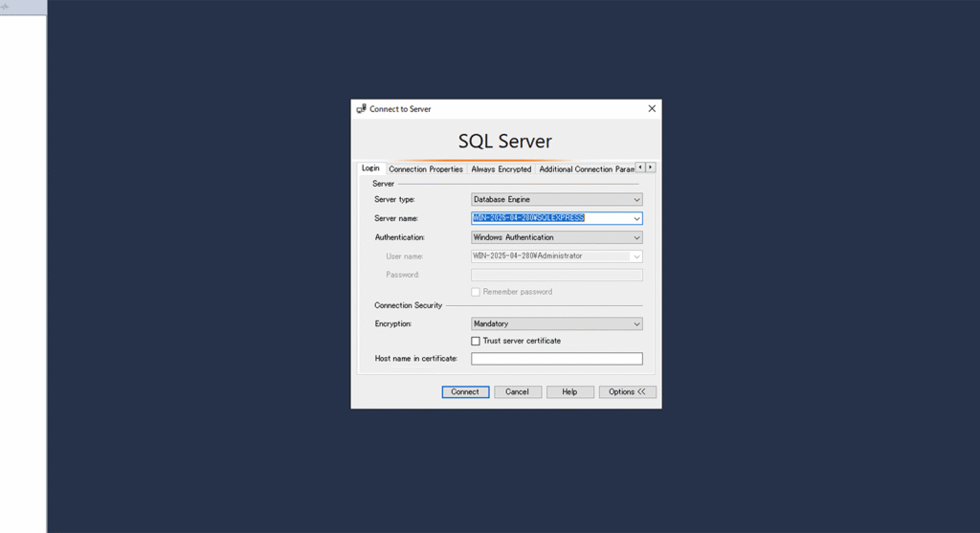
Task: Click the Cancel button
Action: click(x=517, y=391)
